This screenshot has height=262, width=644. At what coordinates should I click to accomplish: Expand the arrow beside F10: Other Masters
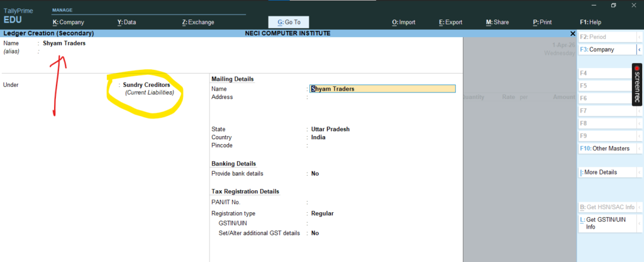(640, 149)
